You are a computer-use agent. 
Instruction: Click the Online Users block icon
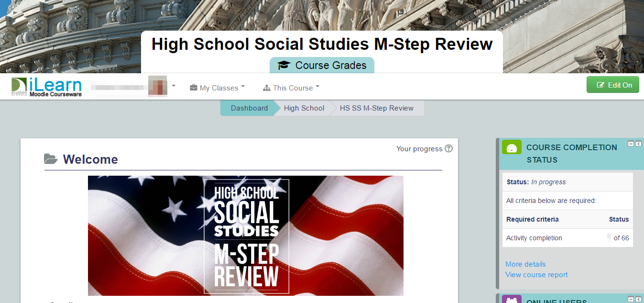coord(512,299)
